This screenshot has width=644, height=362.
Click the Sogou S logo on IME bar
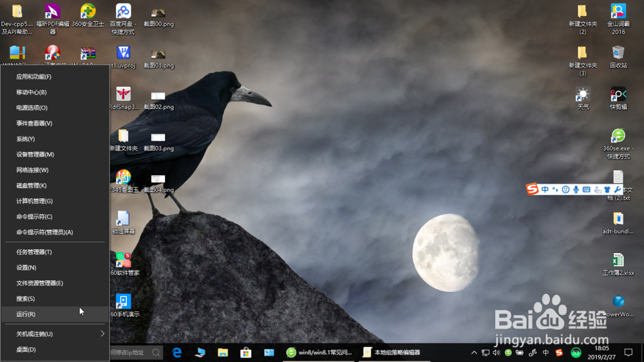(533, 189)
